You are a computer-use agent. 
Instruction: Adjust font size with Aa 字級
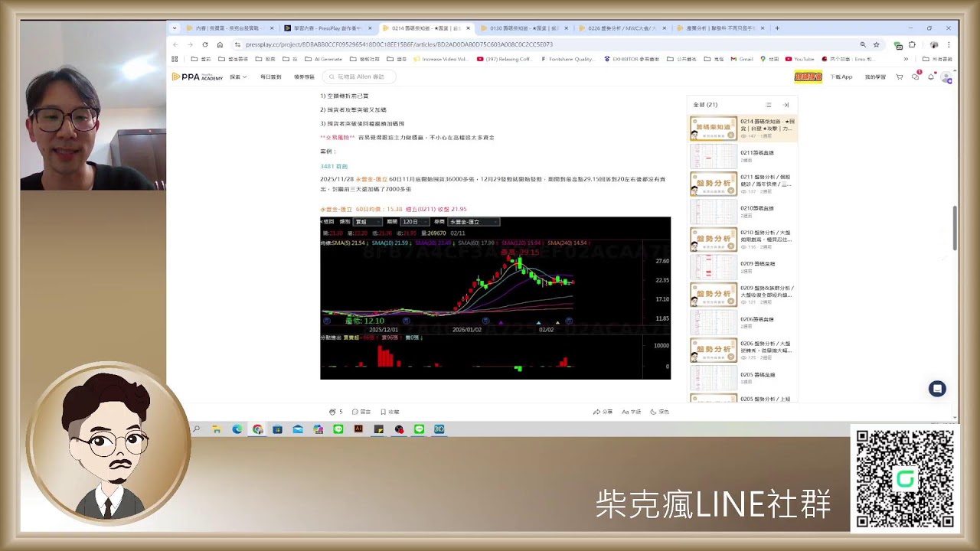point(632,412)
